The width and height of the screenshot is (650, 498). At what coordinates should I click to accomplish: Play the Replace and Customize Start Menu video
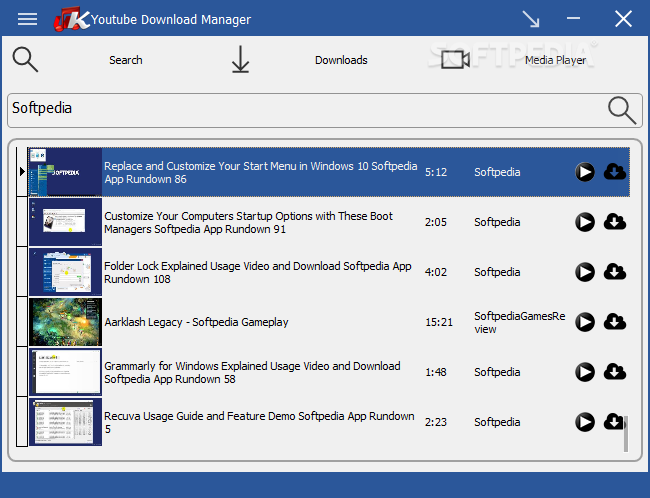(585, 172)
